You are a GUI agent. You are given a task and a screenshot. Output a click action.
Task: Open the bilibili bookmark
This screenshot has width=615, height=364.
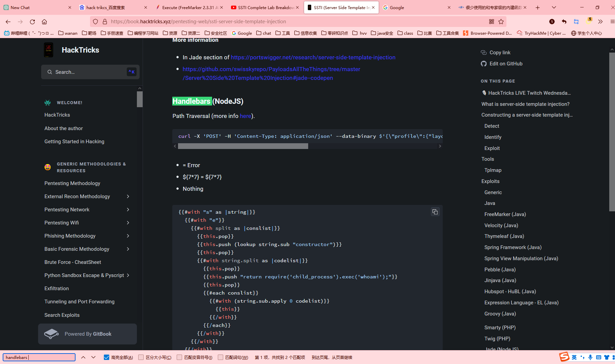click(29, 33)
